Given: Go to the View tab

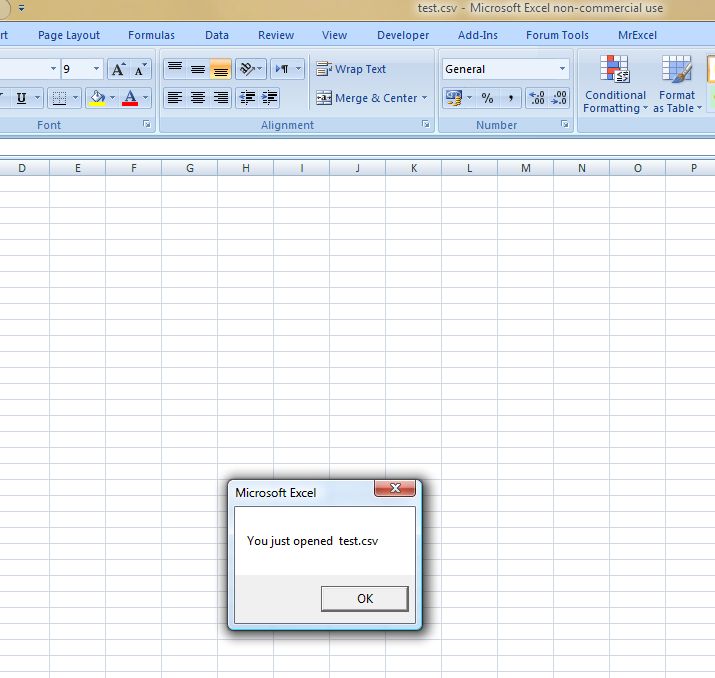Looking at the screenshot, I should click(x=334, y=35).
